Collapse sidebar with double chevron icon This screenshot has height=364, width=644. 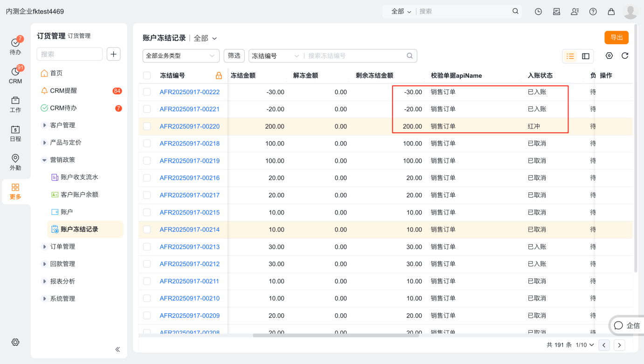click(x=117, y=349)
